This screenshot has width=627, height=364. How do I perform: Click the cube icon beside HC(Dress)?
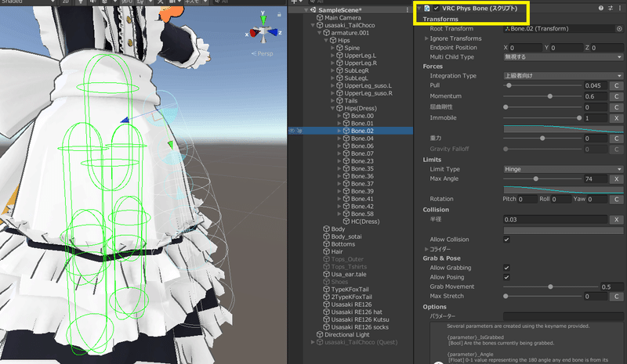[x=346, y=222]
